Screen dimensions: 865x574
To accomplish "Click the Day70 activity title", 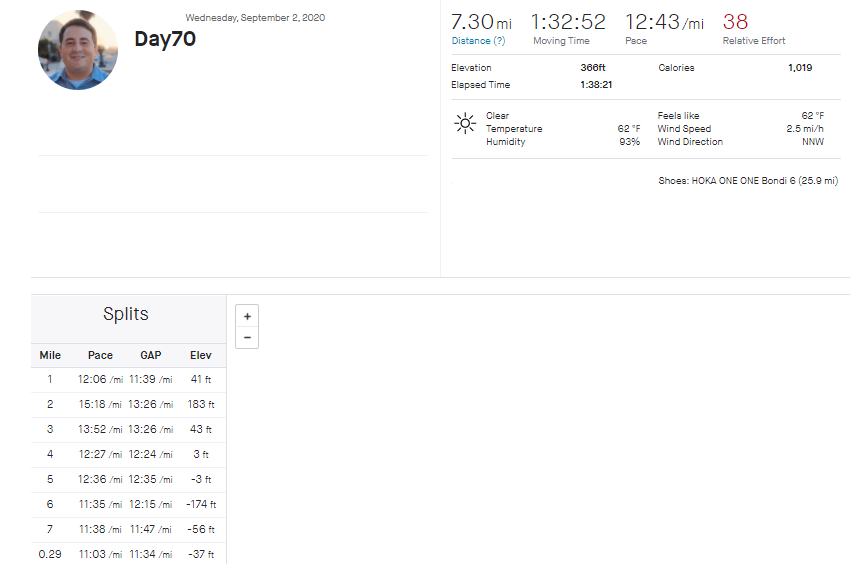I will 165,39.
